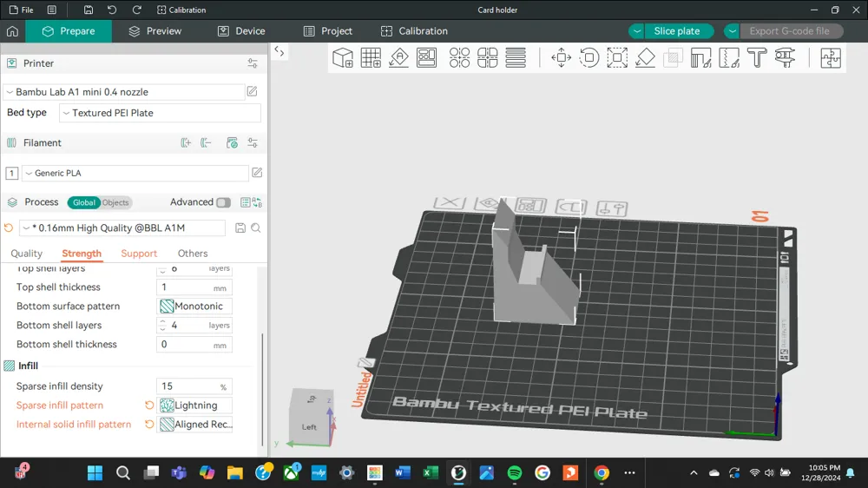Open the Calibration tab
This screenshot has width=868, height=488.
[414, 31]
